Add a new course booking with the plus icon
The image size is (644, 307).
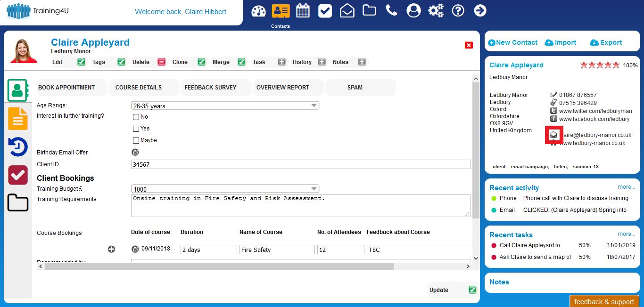112,249
